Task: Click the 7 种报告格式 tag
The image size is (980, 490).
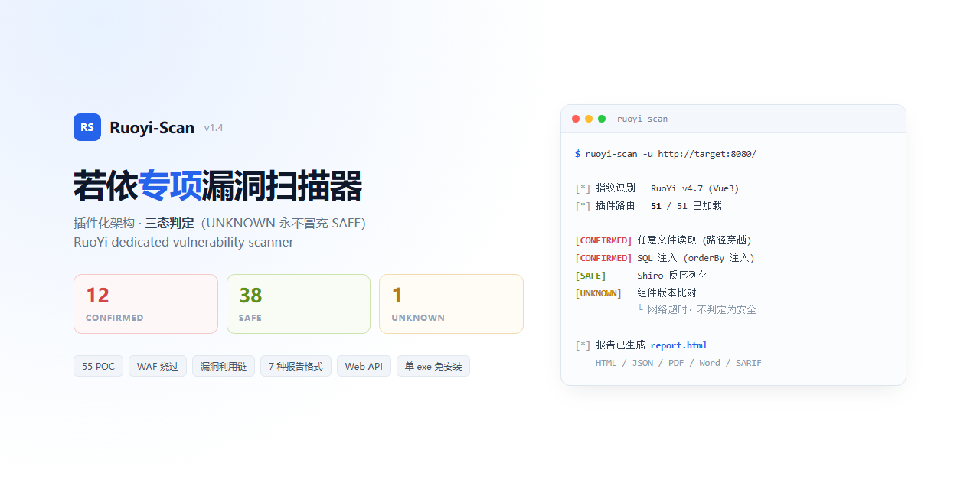Action: tap(296, 366)
